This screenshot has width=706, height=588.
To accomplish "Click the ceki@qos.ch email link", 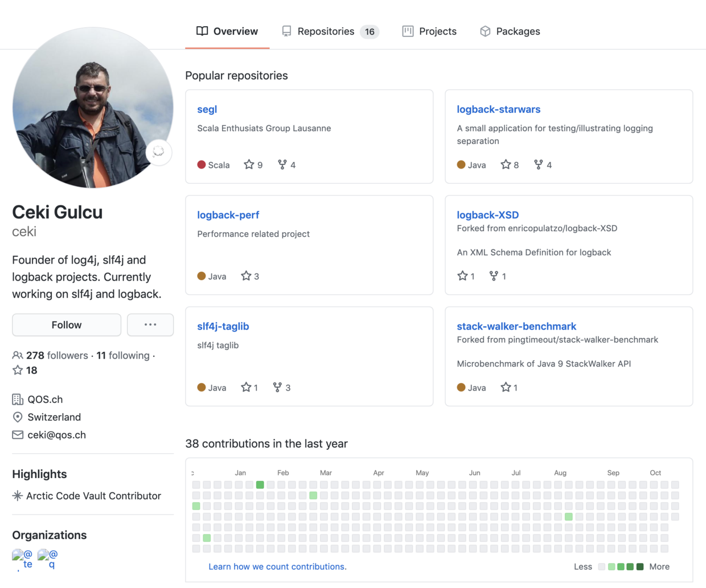I will pos(56,435).
